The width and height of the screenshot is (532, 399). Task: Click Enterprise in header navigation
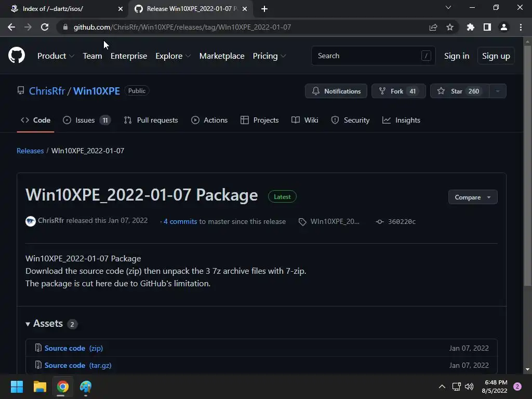click(129, 56)
